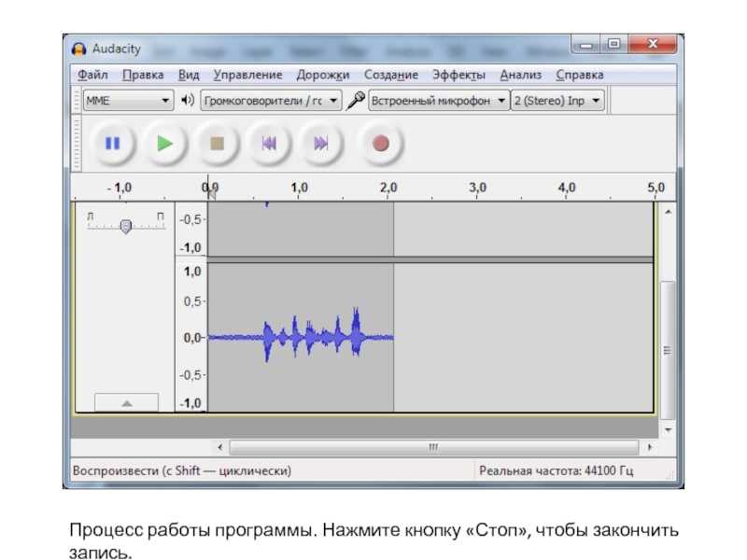The height and width of the screenshot is (560, 747).
Task: Click the speaker output volume icon
Action: (x=188, y=100)
